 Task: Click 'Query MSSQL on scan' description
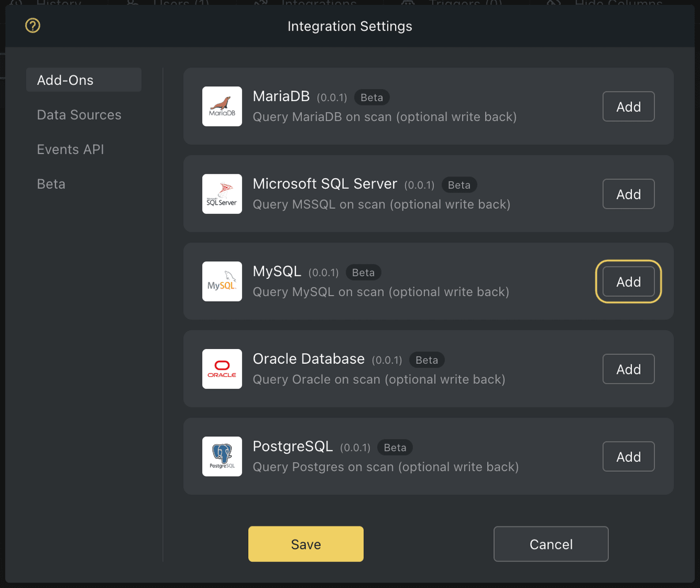pyautogui.click(x=382, y=205)
